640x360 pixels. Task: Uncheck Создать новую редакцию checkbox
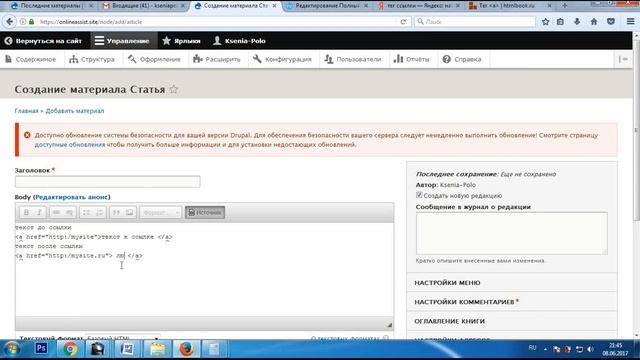(x=419, y=195)
